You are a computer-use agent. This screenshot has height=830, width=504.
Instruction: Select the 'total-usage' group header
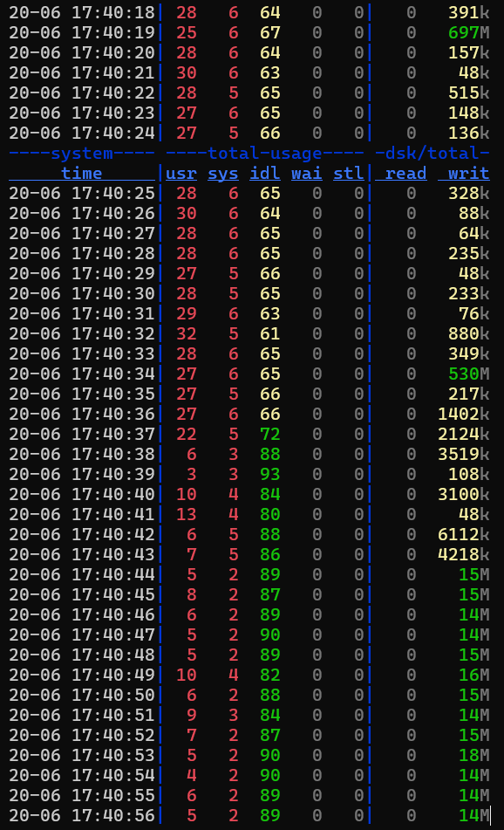[x=264, y=153]
